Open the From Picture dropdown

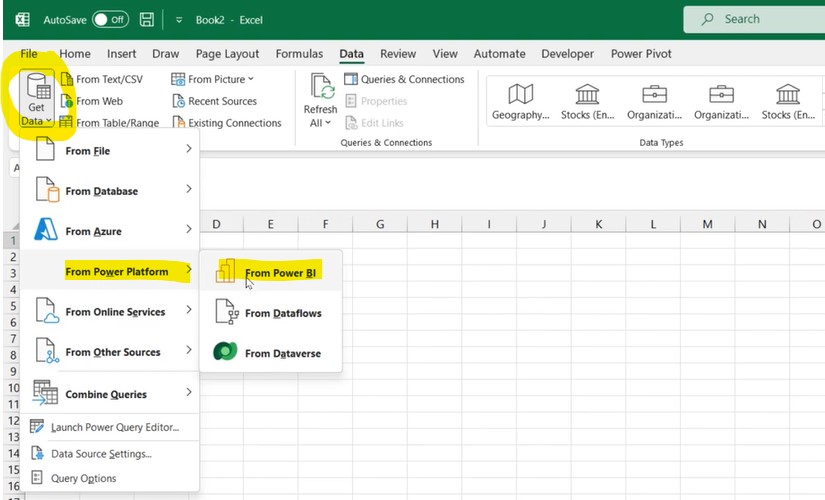pyautogui.click(x=212, y=79)
